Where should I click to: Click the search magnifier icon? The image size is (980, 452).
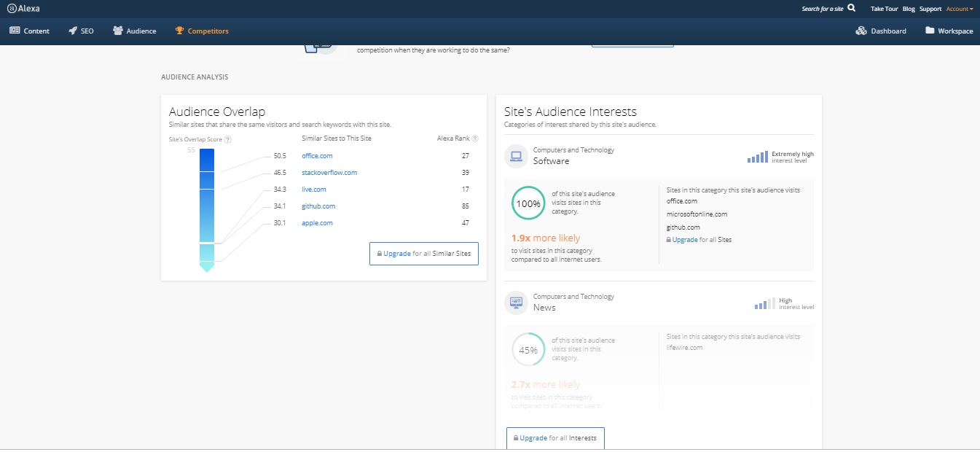coord(852,8)
